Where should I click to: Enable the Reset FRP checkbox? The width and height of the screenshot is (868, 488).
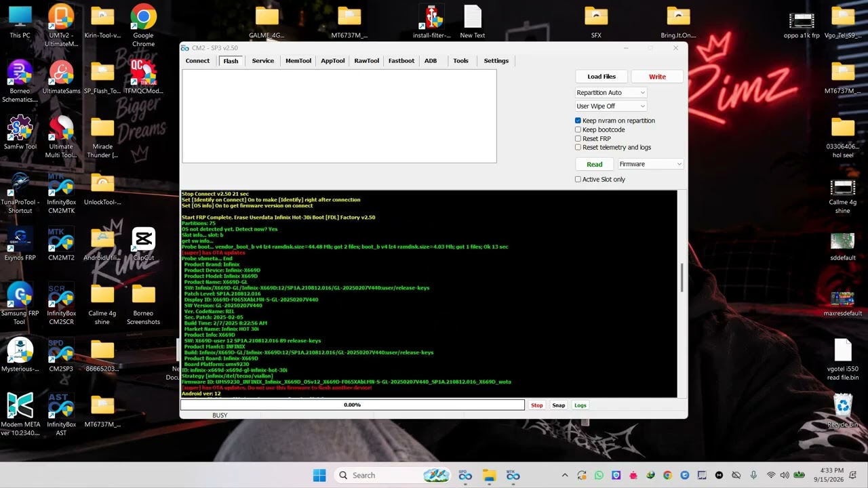click(x=578, y=138)
